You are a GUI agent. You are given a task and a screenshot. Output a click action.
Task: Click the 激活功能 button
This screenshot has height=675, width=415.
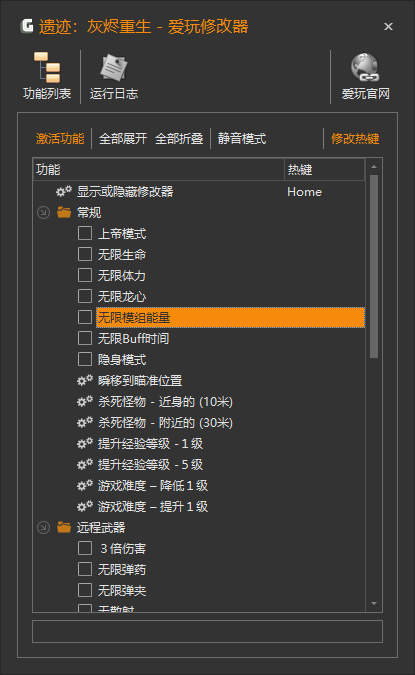[x=60, y=139]
